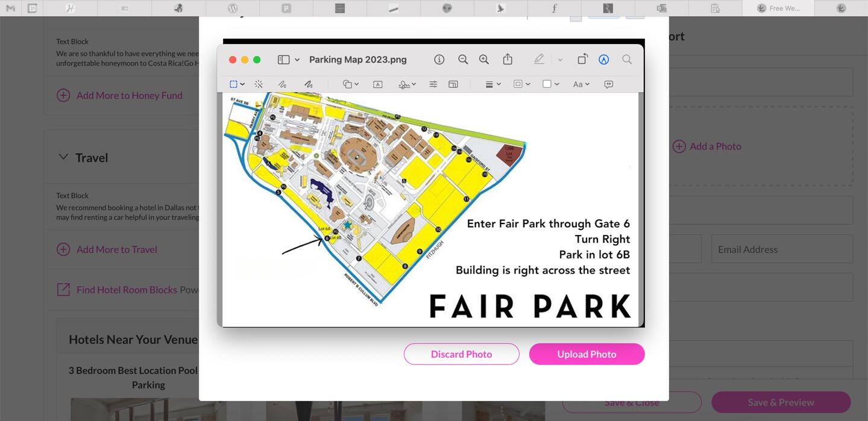Collapse the Travel section chevron

[63, 157]
